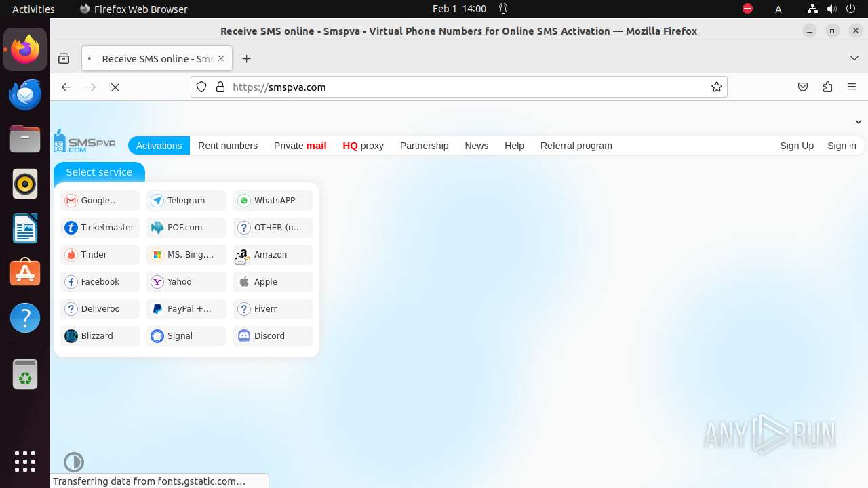Click the Fiverr question mark icon
This screenshot has width=868, height=488.
coord(244,309)
